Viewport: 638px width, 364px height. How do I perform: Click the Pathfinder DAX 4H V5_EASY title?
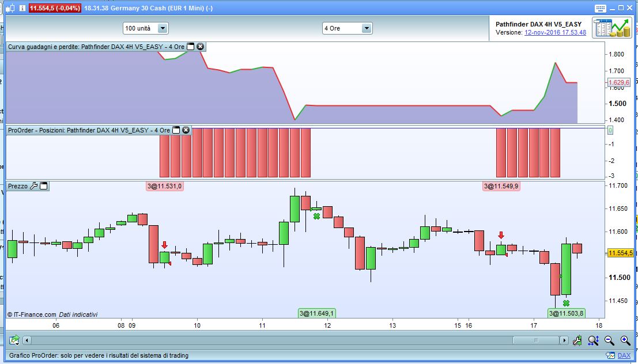coord(539,24)
